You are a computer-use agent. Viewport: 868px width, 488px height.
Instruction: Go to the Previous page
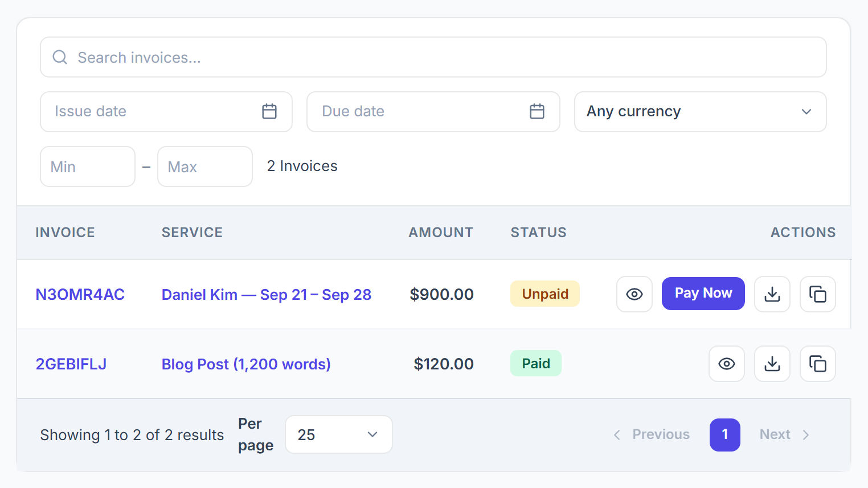tap(652, 434)
